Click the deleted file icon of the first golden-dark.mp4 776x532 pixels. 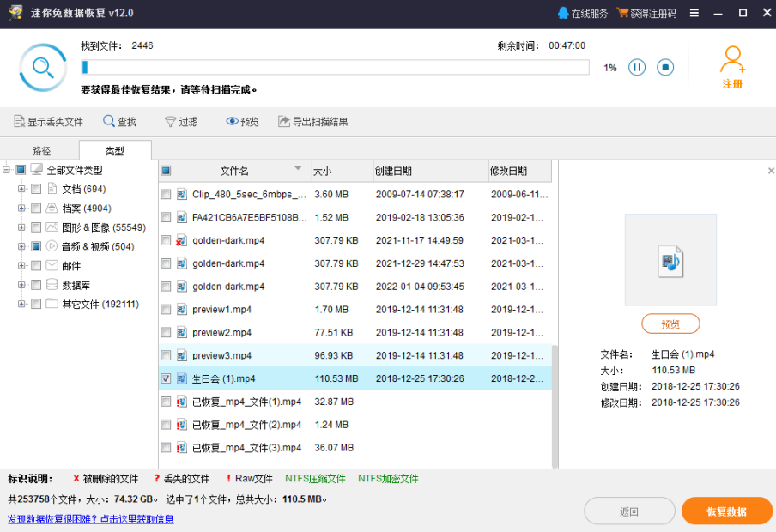tap(181, 240)
